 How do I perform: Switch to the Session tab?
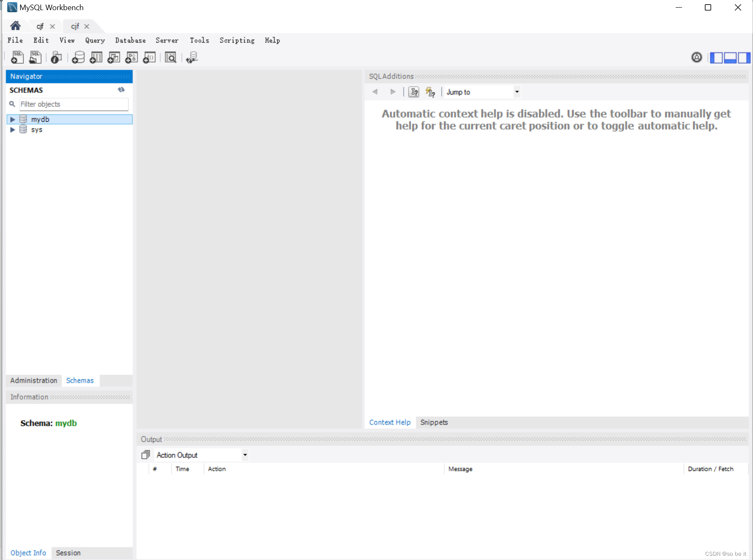coord(68,553)
